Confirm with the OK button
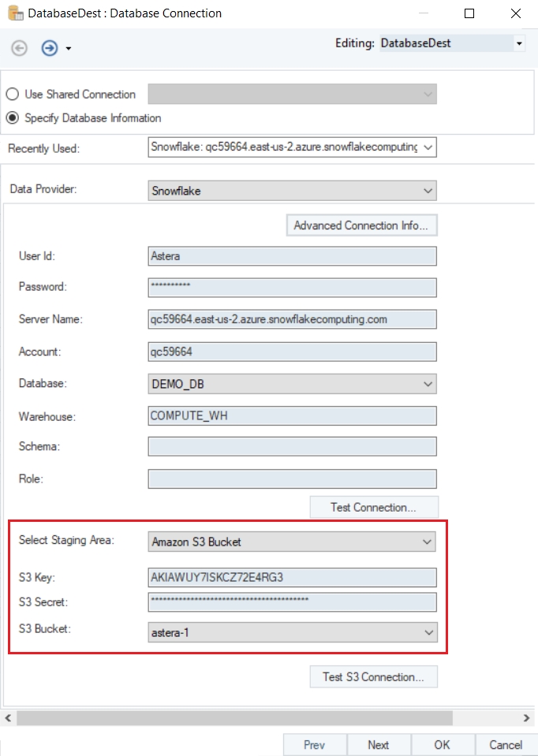538x756 pixels. pyautogui.click(x=442, y=745)
